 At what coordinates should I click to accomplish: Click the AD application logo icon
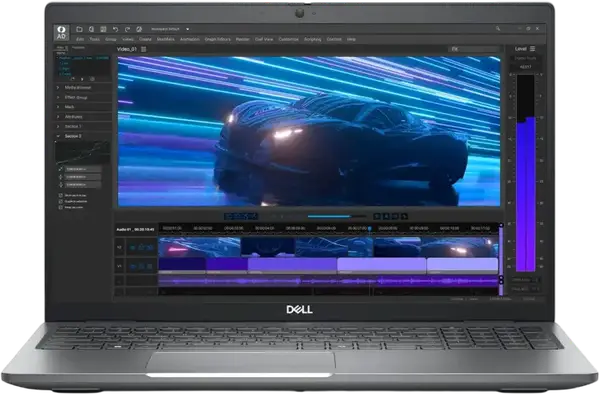coord(61,33)
